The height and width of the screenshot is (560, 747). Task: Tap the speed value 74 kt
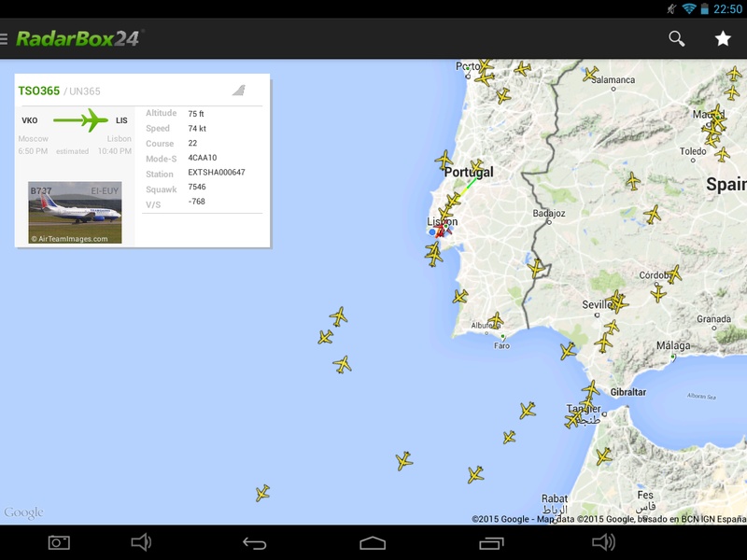tap(197, 129)
